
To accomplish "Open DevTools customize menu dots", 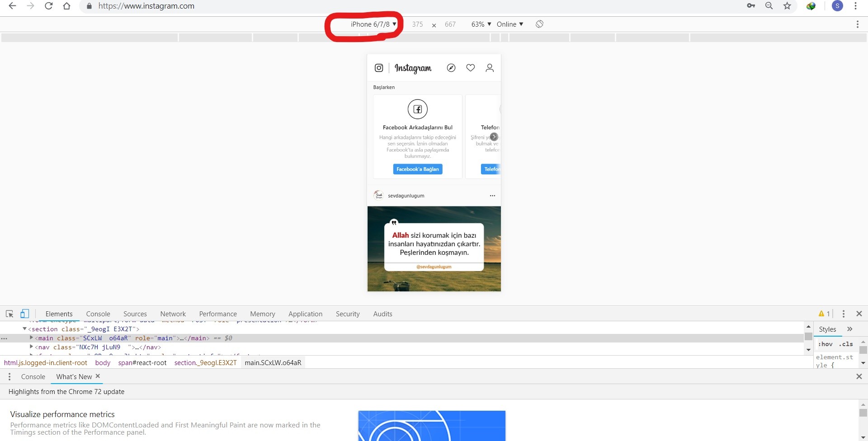I will click(x=844, y=314).
